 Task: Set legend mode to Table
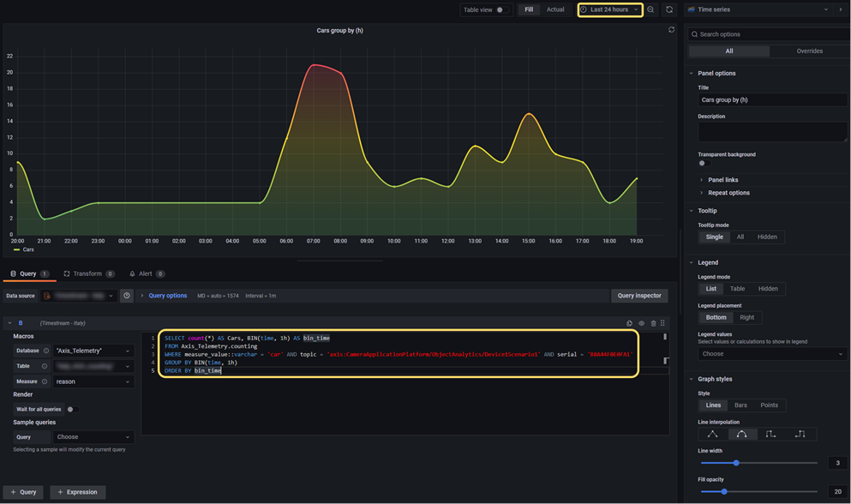[737, 289]
